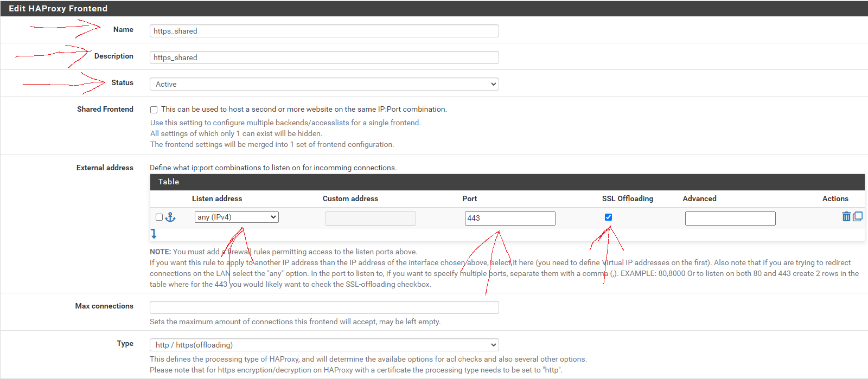Click the text starting "NOTE: You must add"

(284, 252)
